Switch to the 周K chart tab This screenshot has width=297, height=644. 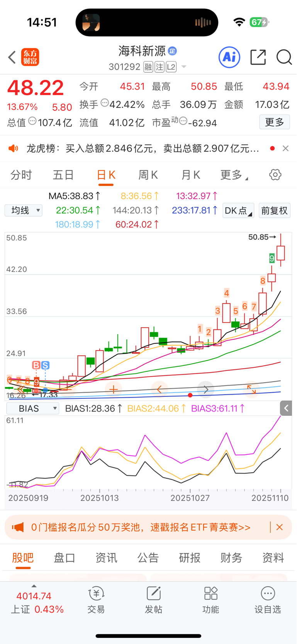pyautogui.click(x=148, y=175)
